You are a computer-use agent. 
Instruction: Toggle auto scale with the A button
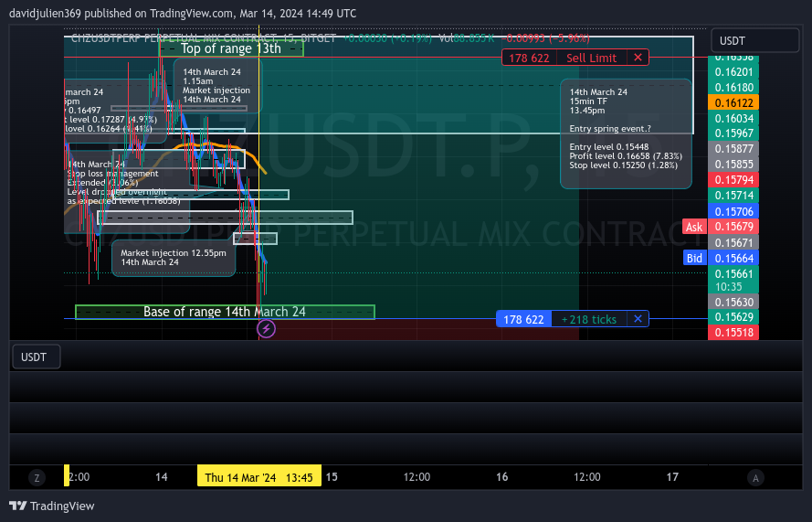tap(755, 477)
